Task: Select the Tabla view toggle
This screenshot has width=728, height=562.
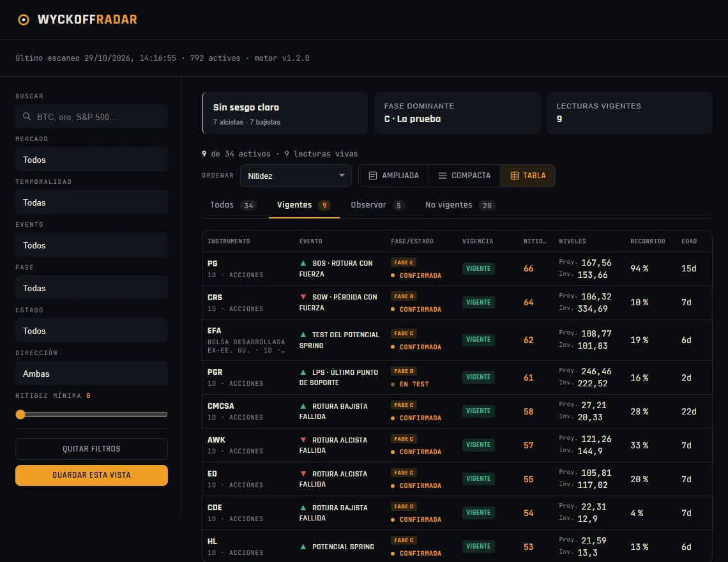Action: (528, 176)
